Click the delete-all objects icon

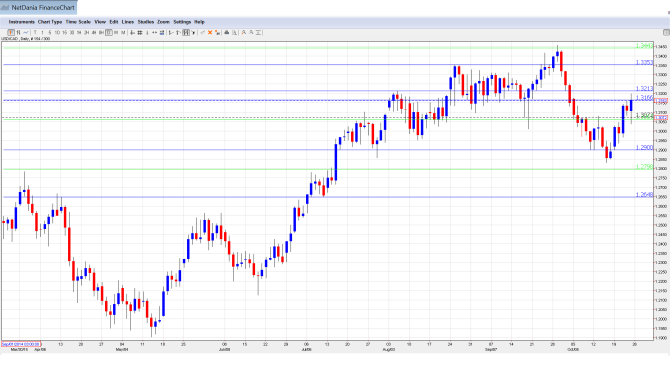(217, 32)
